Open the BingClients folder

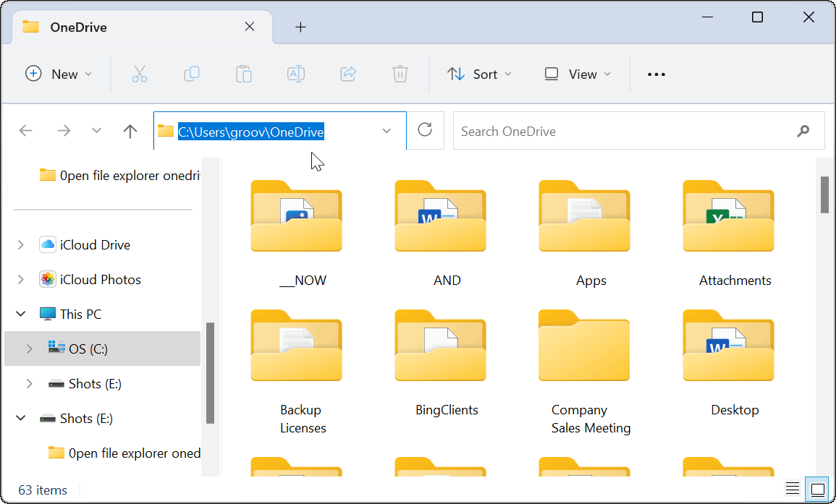[x=440, y=363]
